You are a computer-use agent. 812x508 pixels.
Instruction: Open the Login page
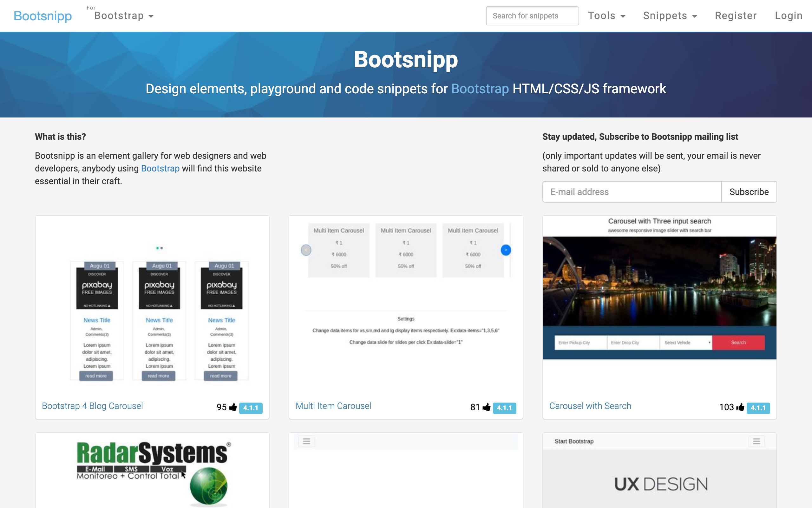point(789,16)
